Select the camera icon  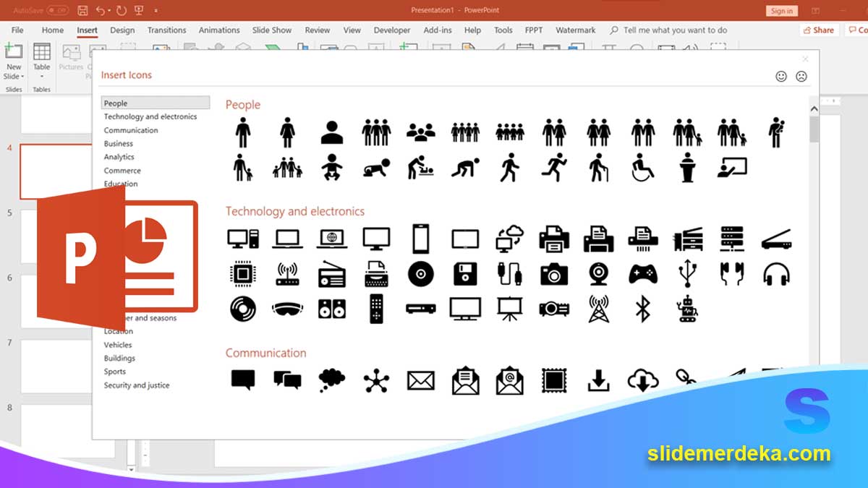click(554, 274)
